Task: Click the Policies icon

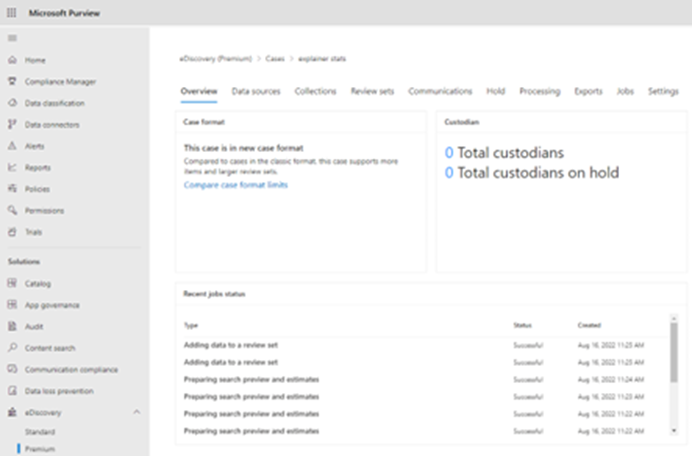Action: (x=12, y=188)
